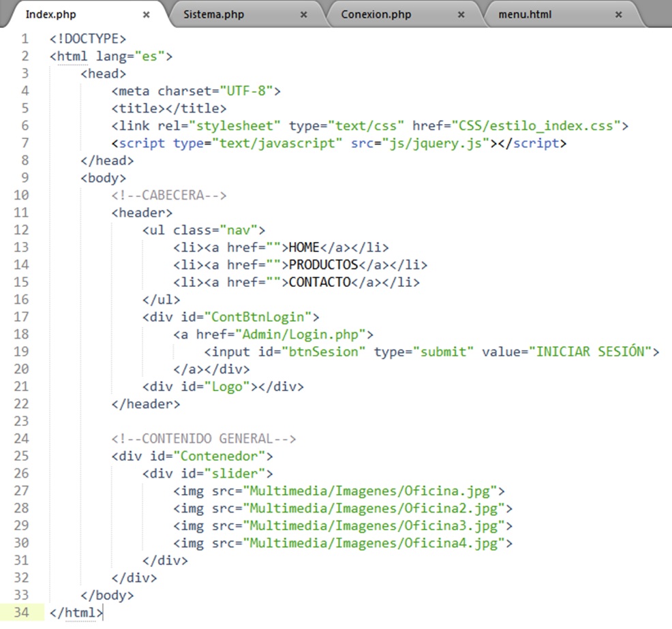Click the closing </html> tag

click(76, 612)
